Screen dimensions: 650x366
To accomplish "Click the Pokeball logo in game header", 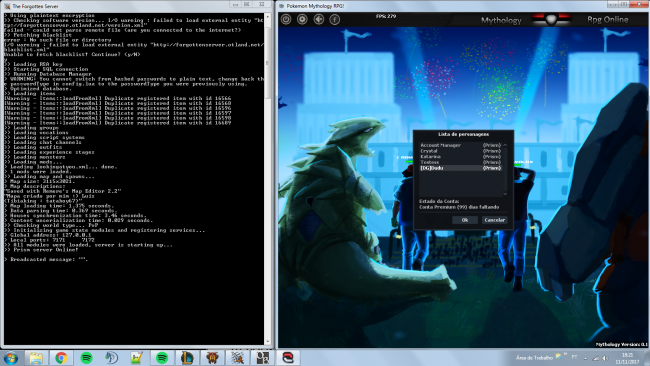I will [x=551, y=19].
